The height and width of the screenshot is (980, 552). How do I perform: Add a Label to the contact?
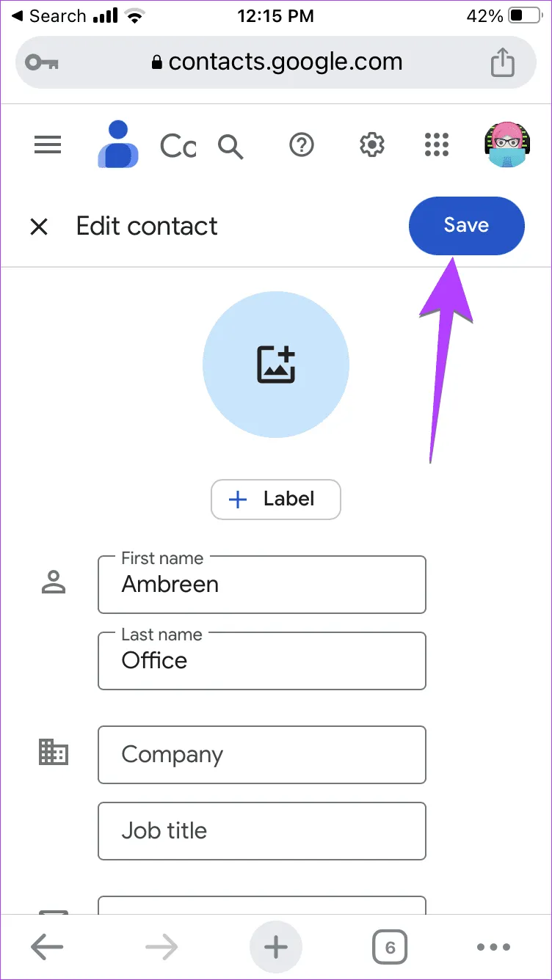coord(276,500)
